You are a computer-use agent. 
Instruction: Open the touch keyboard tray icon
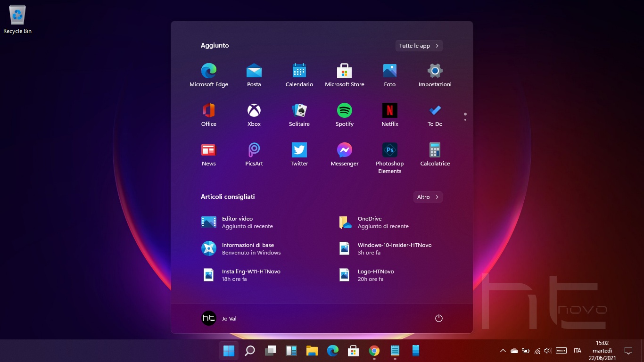[x=561, y=351]
